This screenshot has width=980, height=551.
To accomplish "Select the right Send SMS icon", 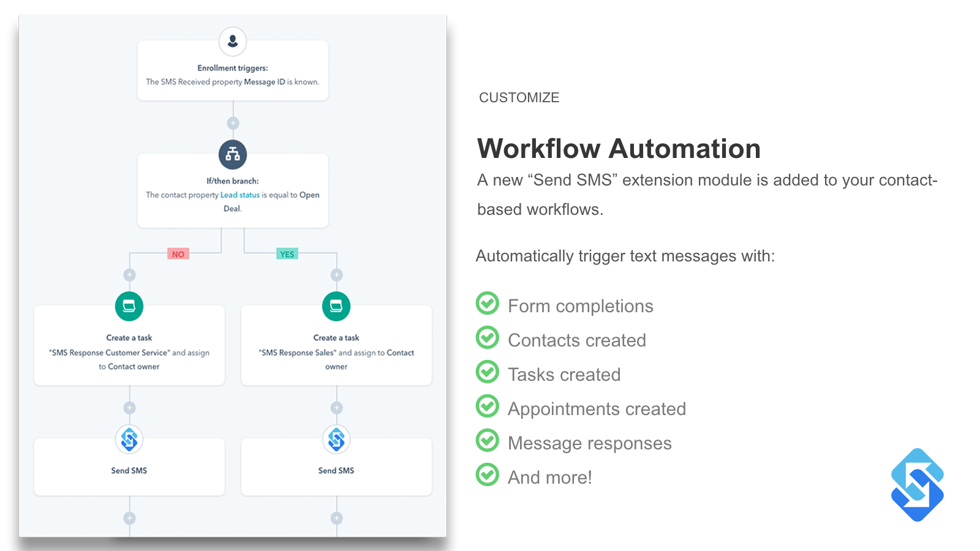I will pos(336,439).
